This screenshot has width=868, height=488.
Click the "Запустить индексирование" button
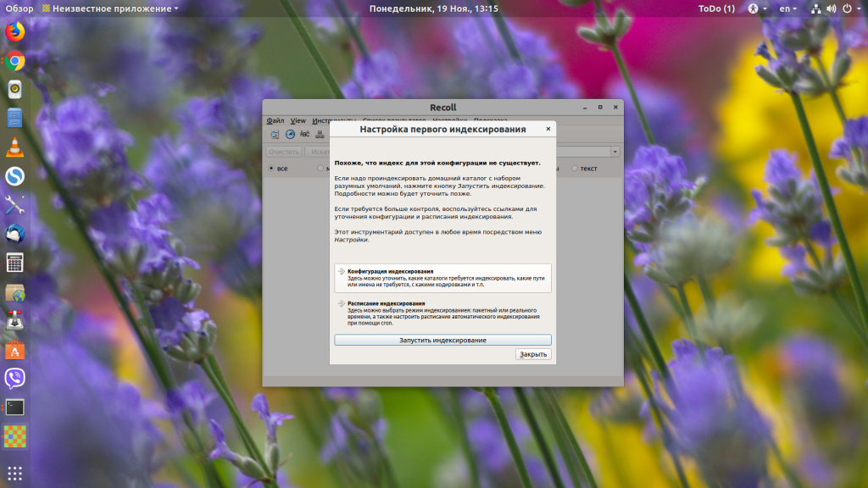[442, 340]
